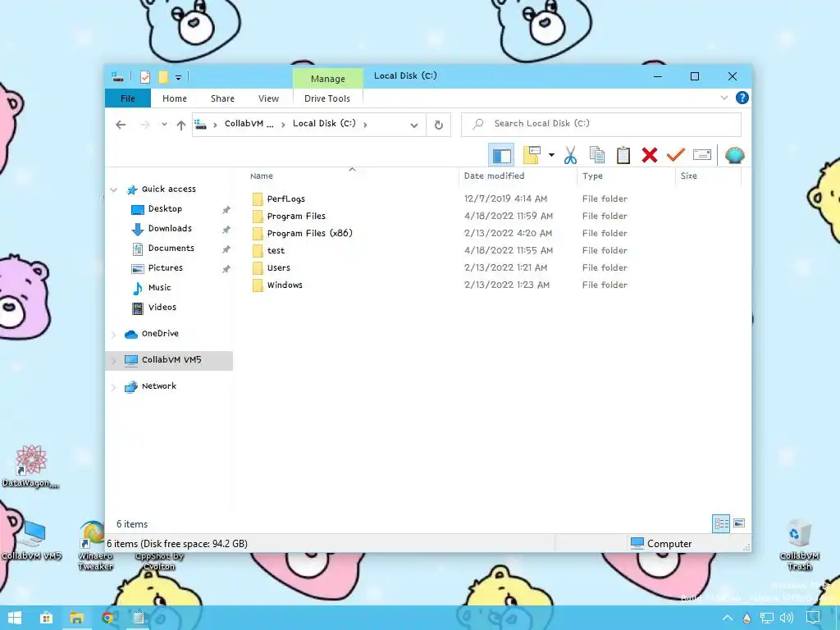Expand the CollabVM VM5 tree node
The image size is (840, 630).
click(x=113, y=361)
